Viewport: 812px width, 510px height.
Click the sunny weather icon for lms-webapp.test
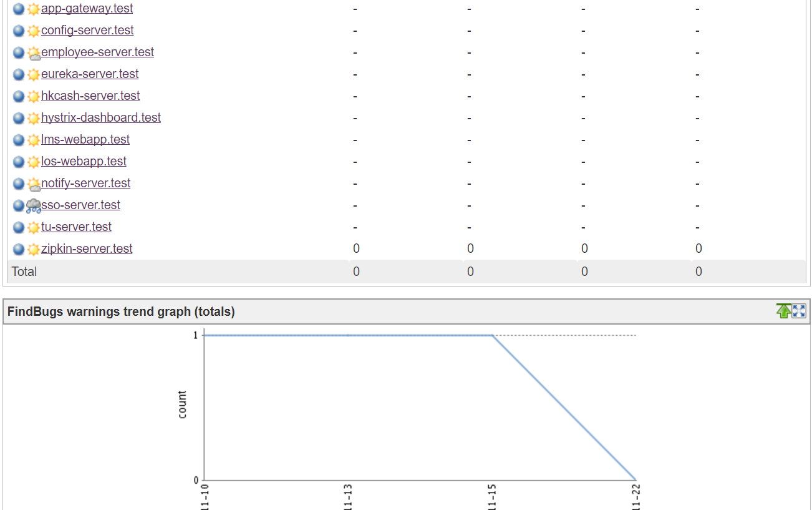click(34, 140)
